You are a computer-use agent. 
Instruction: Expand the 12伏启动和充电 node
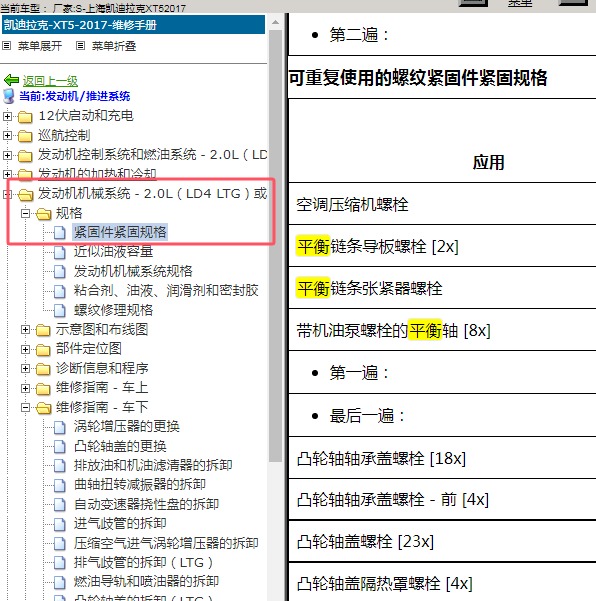click(x=7, y=116)
